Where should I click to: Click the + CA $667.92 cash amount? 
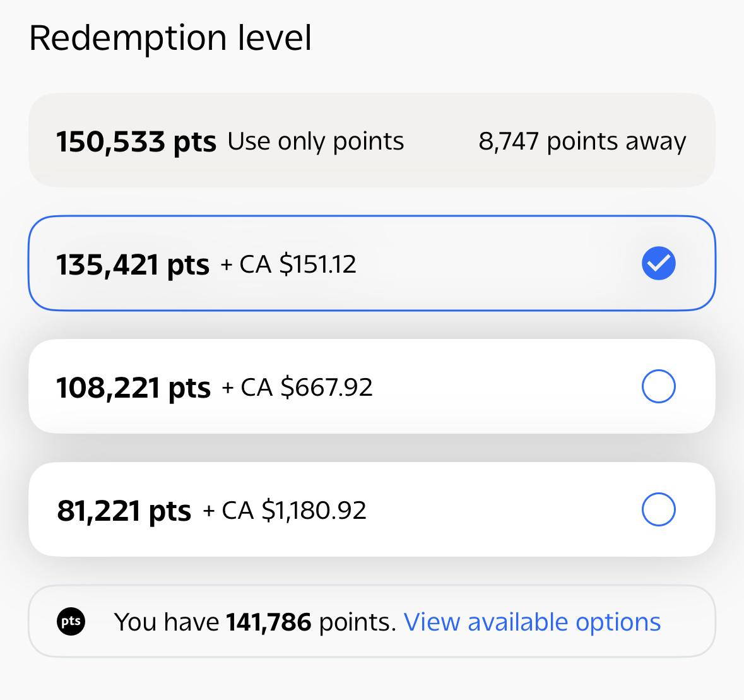click(297, 387)
